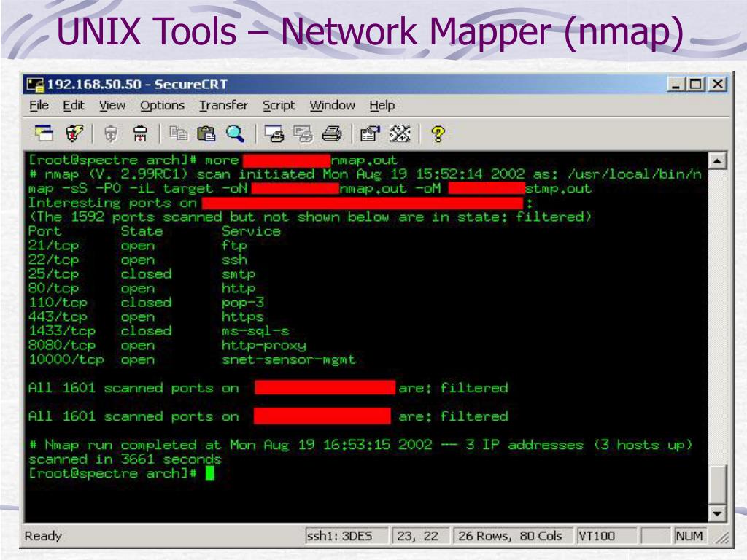
Task: Click the '192.168.50.50 - SecureCRT' window title
Action: click(137, 85)
